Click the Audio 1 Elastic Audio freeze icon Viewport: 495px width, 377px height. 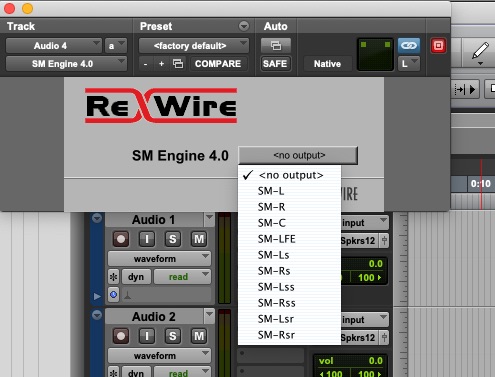(x=113, y=277)
